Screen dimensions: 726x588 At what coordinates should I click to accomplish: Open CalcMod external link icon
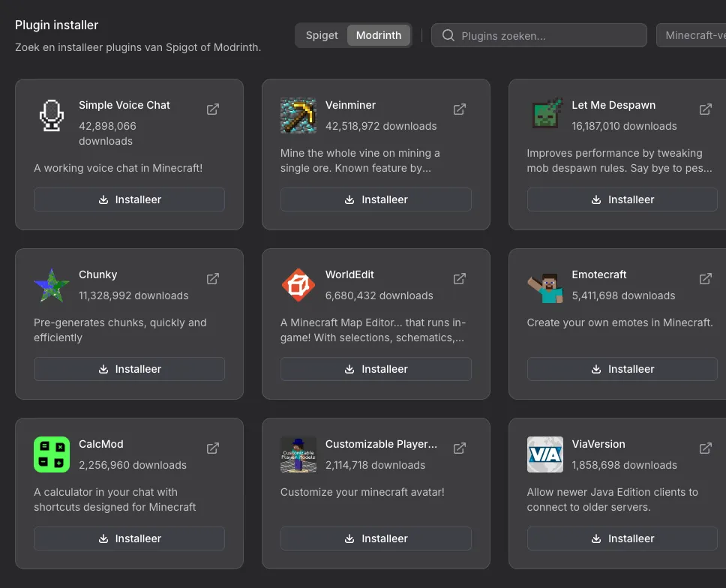(x=213, y=448)
